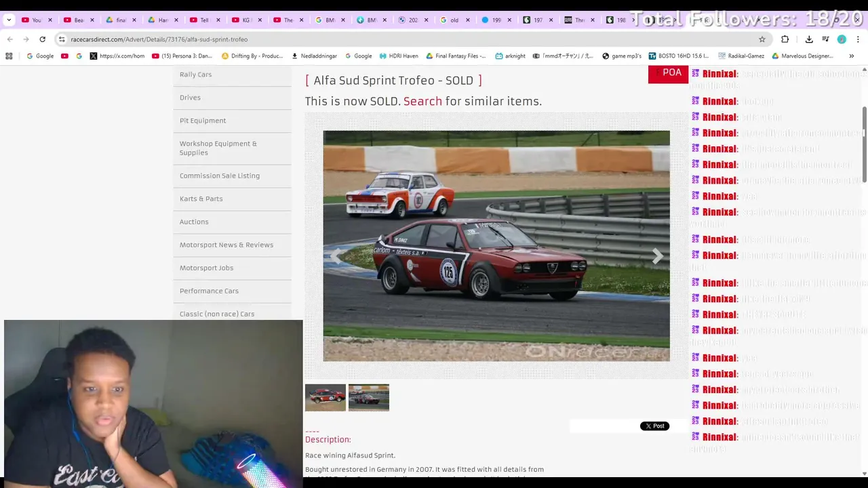868x488 pixels.
Task: Show more bookmarks with the chevron
Action: coord(852,56)
